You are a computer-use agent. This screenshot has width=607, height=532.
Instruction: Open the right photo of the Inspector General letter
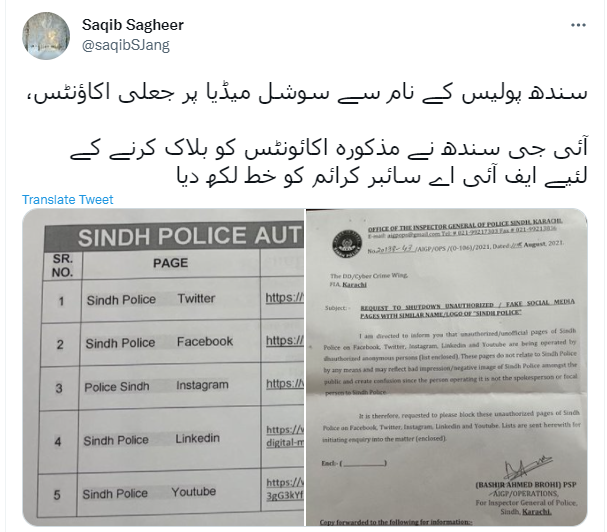click(x=447, y=367)
